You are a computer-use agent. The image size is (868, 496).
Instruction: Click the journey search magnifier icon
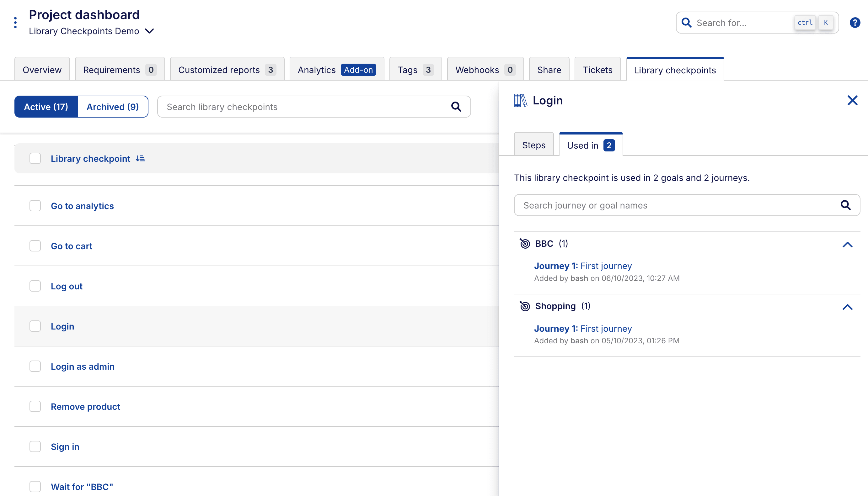click(x=845, y=205)
